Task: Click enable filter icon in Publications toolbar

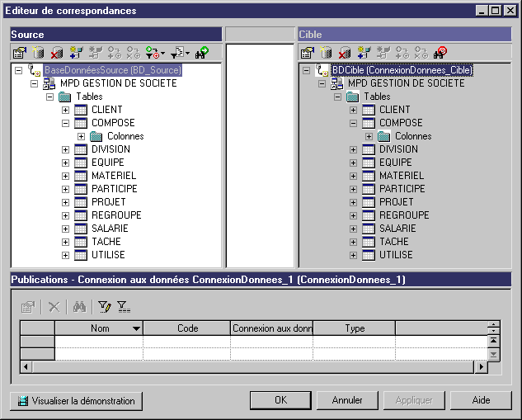Action: (124, 307)
